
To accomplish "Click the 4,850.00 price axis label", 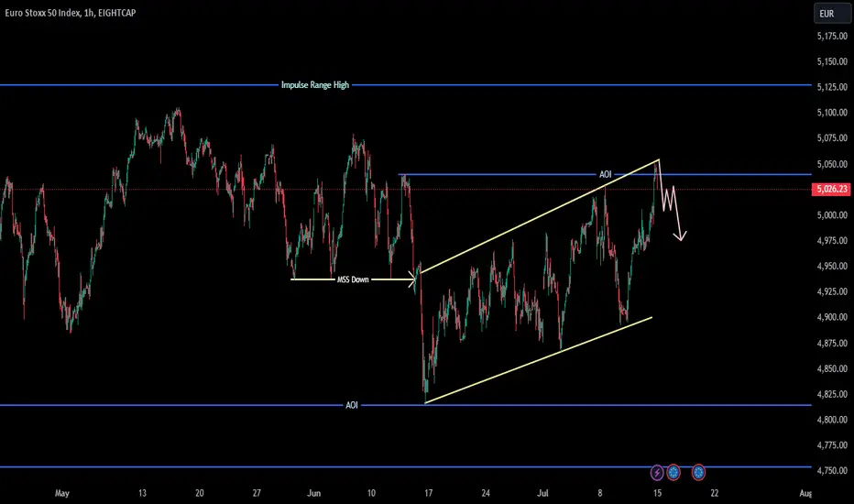I will pyautogui.click(x=832, y=369).
